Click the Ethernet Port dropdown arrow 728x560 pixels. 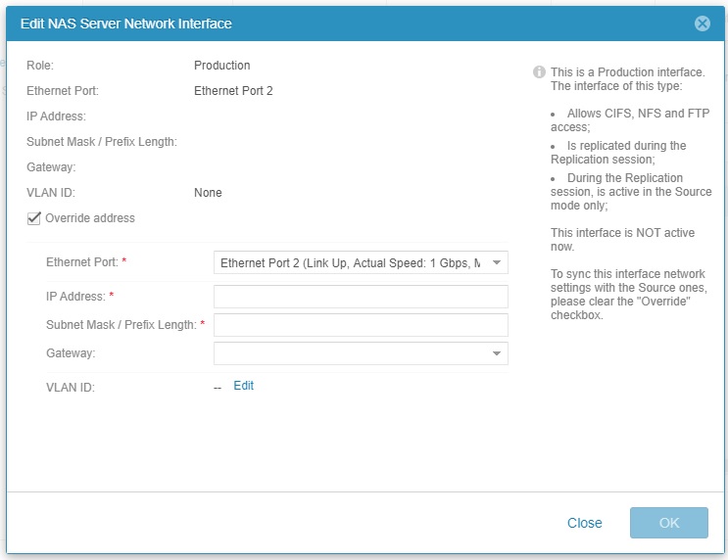(x=497, y=262)
